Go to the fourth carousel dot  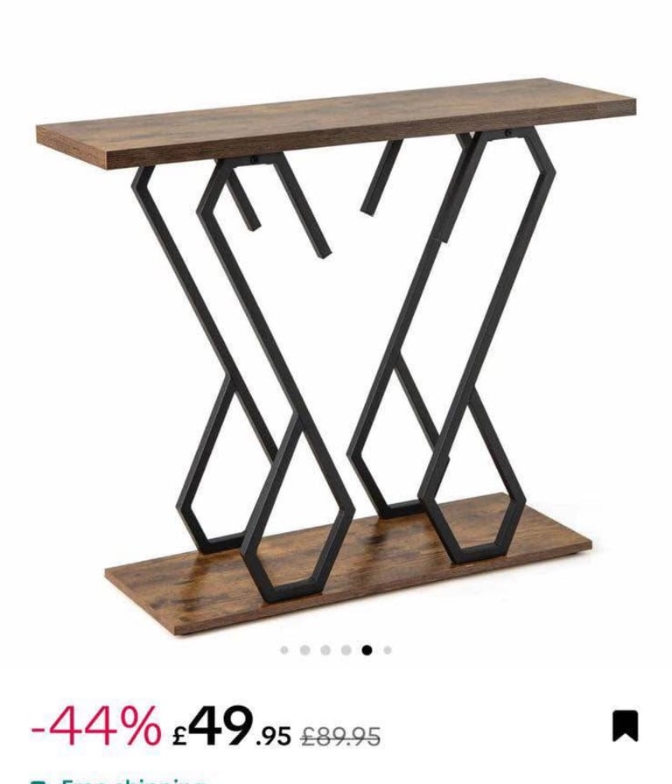point(346,650)
